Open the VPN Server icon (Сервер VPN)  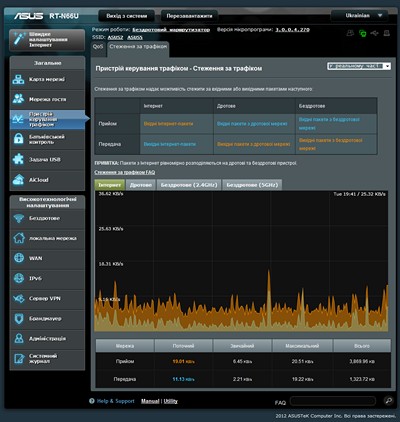[x=19, y=298]
